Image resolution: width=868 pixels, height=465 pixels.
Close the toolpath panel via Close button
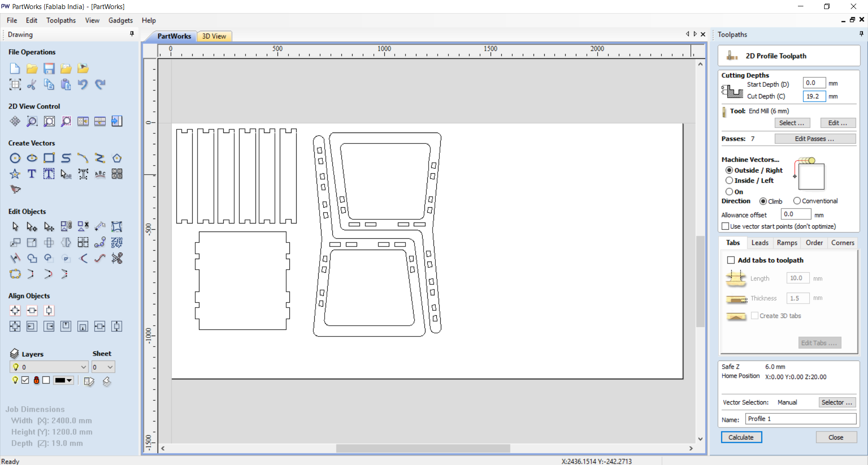pyautogui.click(x=836, y=437)
